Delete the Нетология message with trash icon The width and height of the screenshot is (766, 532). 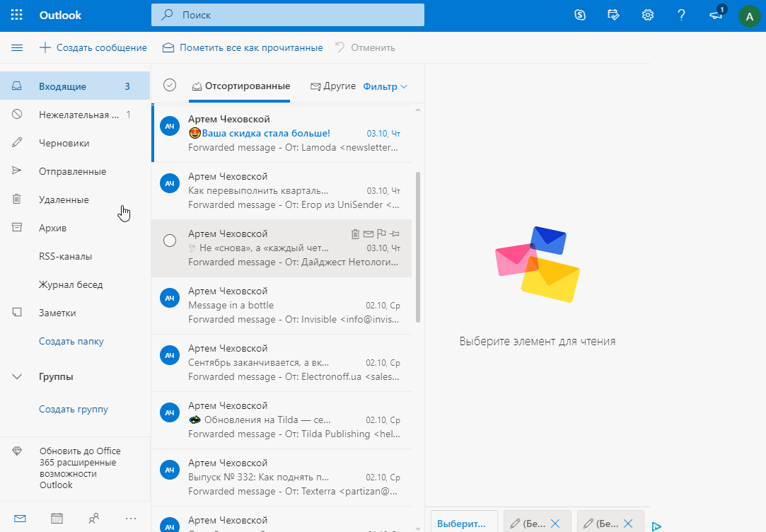(355, 234)
